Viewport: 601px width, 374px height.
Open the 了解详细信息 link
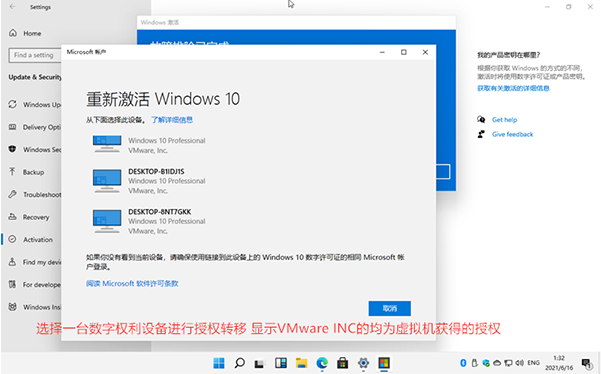pyautogui.click(x=172, y=120)
